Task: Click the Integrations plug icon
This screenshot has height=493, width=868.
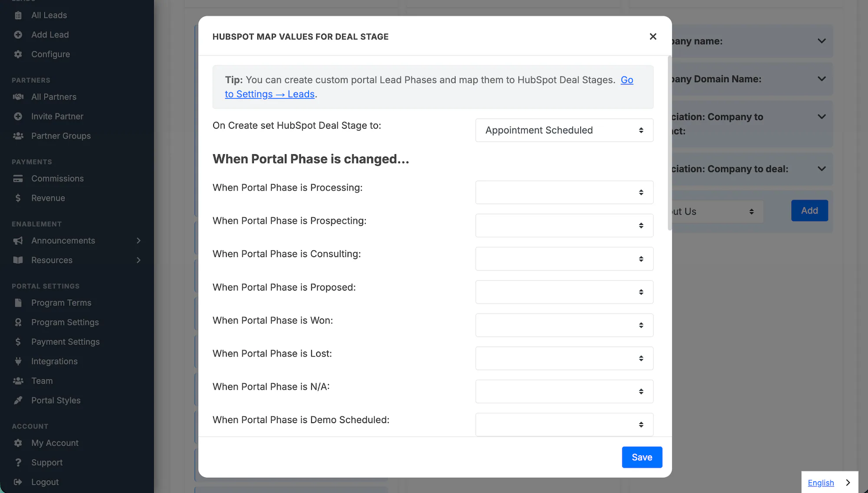Action: click(x=18, y=361)
